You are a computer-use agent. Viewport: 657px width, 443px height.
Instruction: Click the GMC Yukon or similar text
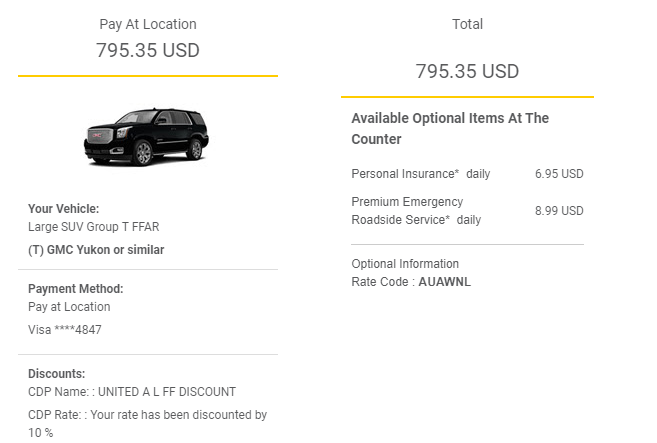point(96,250)
